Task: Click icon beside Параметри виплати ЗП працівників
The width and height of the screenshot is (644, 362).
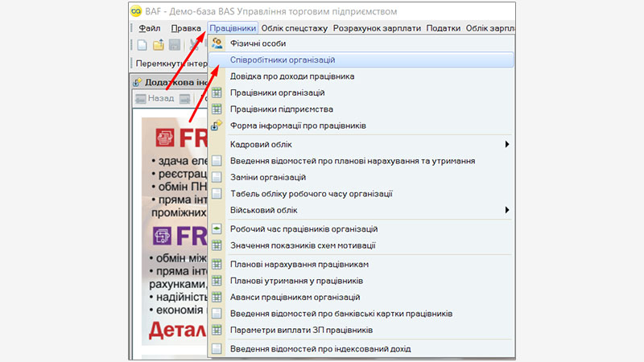Action: click(x=217, y=330)
